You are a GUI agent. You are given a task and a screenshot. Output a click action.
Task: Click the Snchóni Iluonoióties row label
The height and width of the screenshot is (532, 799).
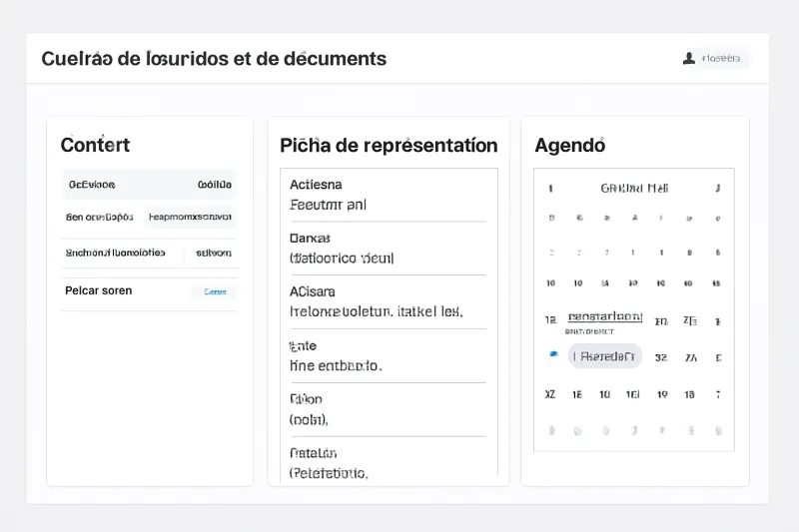click(x=115, y=253)
